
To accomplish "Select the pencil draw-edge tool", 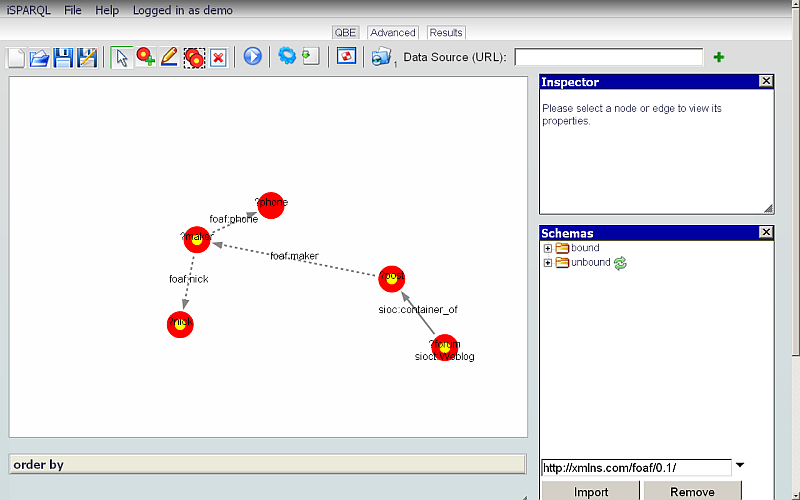I will click(169, 57).
